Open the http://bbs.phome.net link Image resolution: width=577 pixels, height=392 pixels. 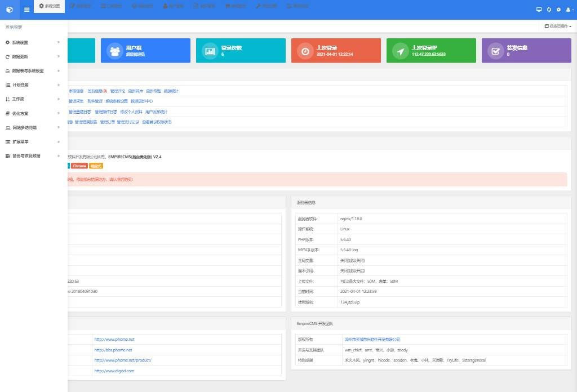pos(113,350)
